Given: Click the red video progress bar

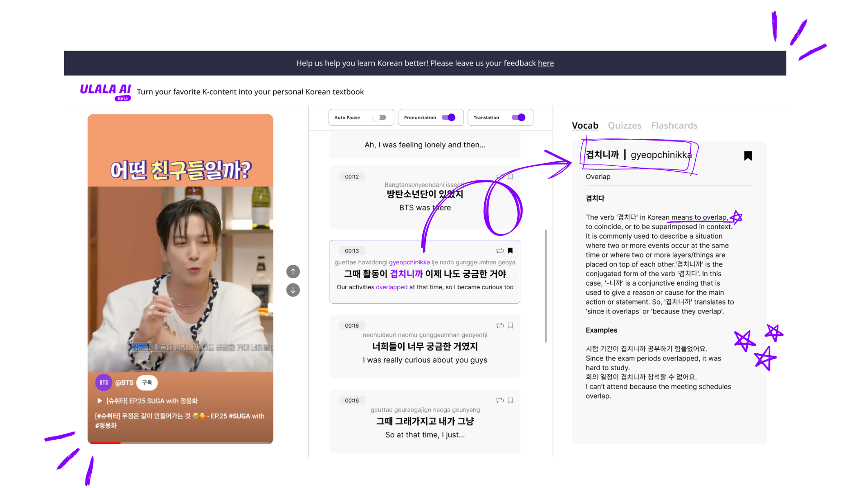Looking at the screenshot, I should pyautogui.click(x=105, y=443).
